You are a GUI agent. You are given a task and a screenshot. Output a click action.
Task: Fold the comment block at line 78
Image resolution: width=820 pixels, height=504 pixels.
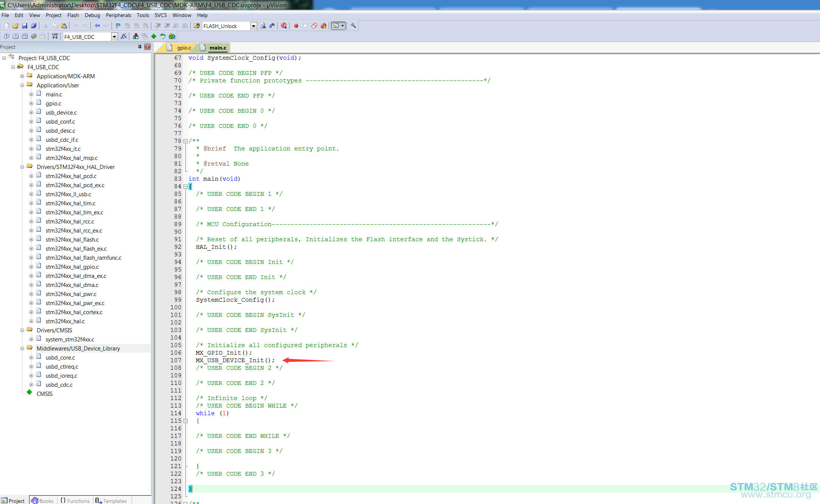tap(185, 141)
